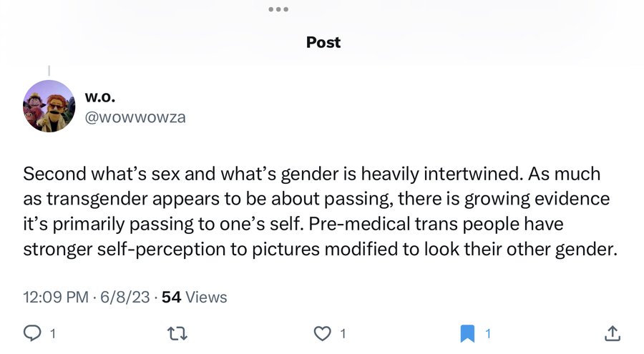This screenshot has width=644, height=354.
Task: View post analytics via 54 Views
Action: [x=194, y=297]
